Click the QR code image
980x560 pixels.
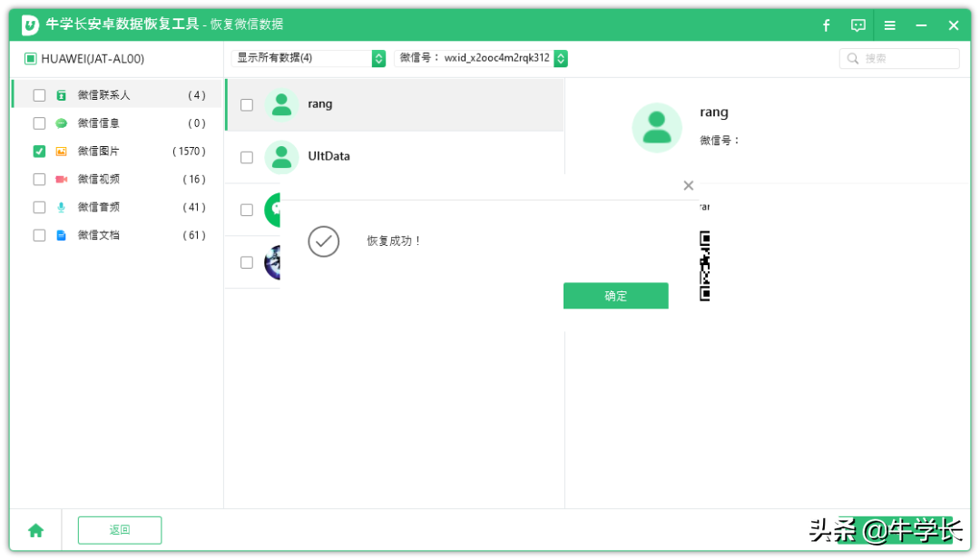tap(705, 266)
